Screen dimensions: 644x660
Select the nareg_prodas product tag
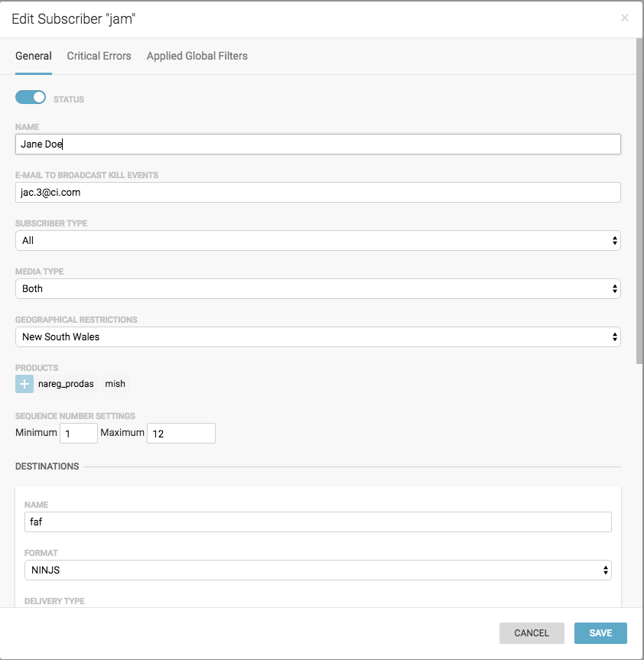click(66, 384)
